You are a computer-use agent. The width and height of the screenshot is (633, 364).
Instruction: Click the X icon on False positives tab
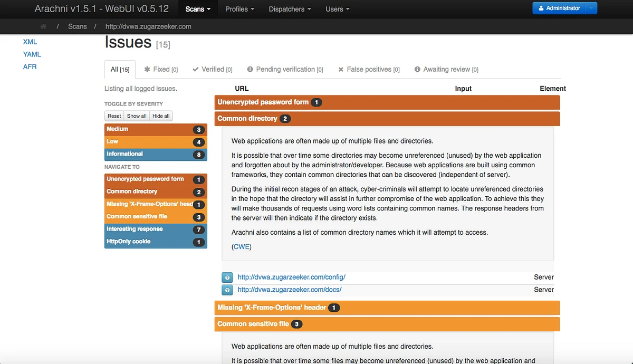click(x=340, y=69)
